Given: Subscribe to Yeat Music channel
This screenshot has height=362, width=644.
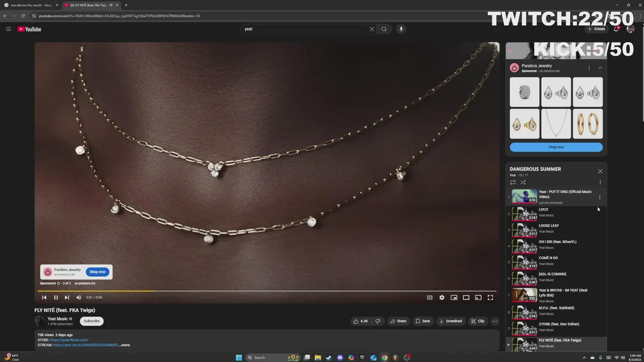Looking at the screenshot, I should 92,321.
